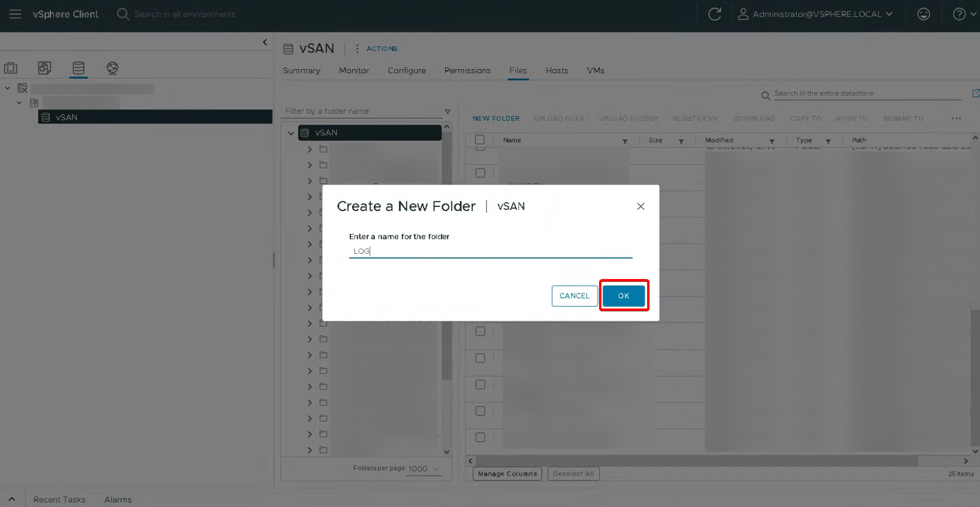Toggle the select-all checkbox in Name header
The image size is (980, 507).
[479, 140]
